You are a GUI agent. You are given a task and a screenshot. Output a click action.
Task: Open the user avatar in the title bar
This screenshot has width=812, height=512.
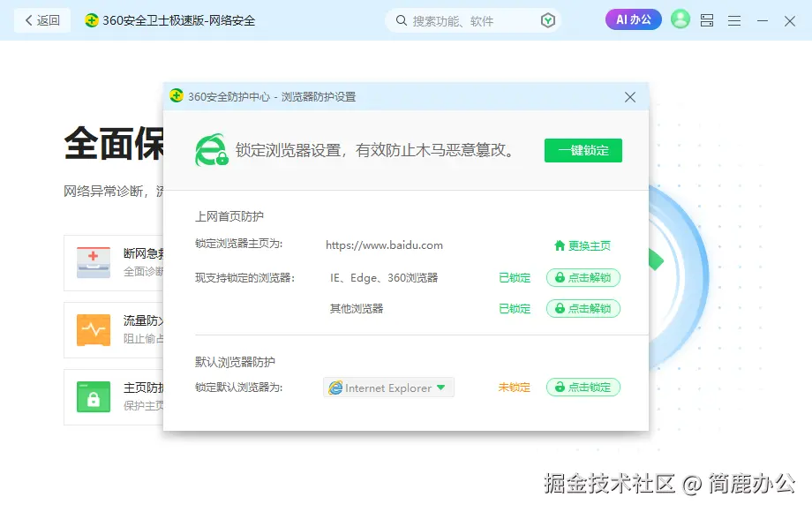click(x=679, y=19)
